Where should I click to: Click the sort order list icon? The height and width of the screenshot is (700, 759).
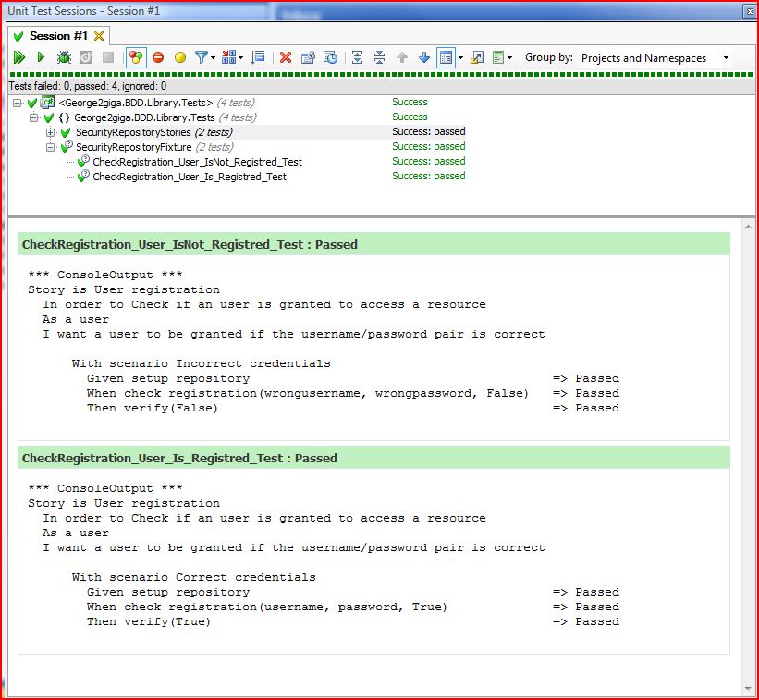[x=258, y=57]
